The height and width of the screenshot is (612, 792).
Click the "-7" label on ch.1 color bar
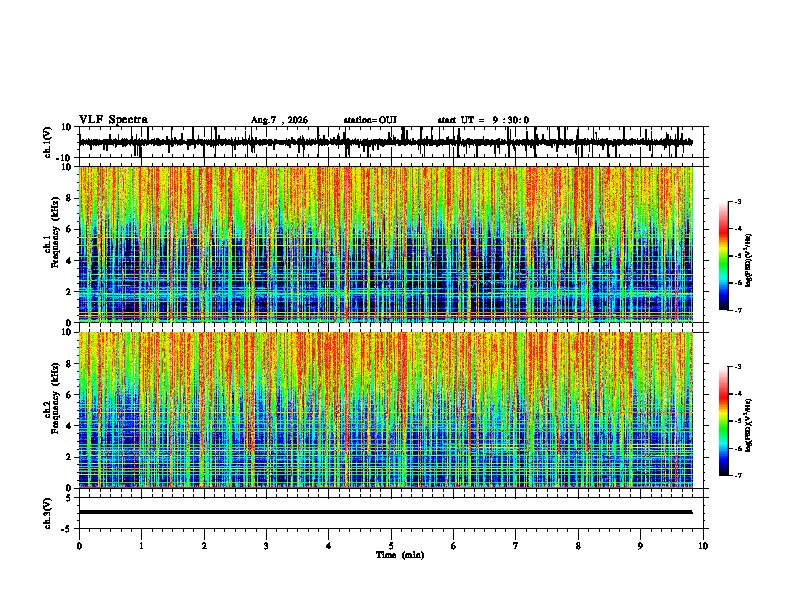click(737, 310)
